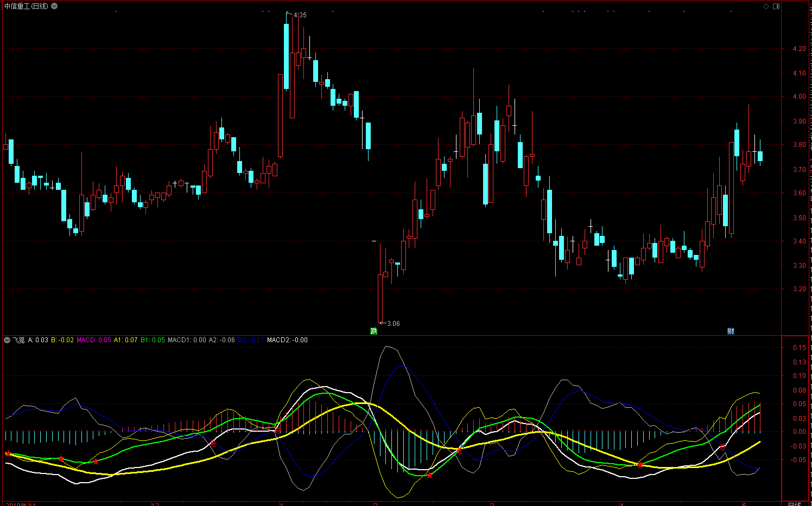The image size is (812, 506).
Task: Click the 4.00 price axis label
Action: 799,97
